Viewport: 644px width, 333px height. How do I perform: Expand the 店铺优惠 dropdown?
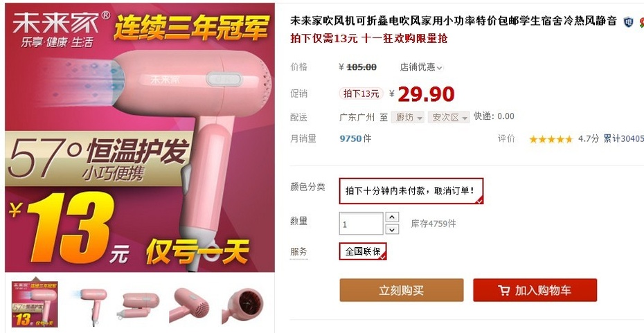pos(422,67)
